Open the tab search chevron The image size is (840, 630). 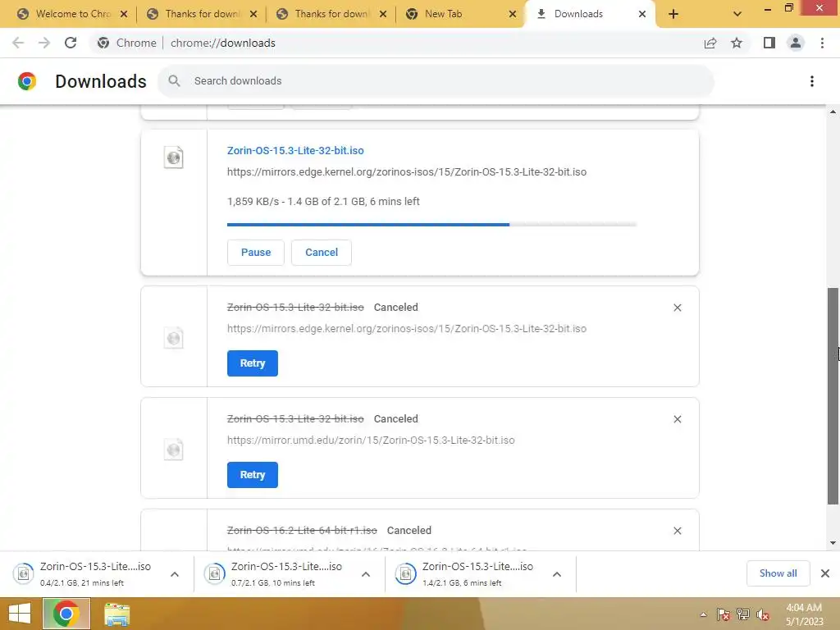[737, 14]
